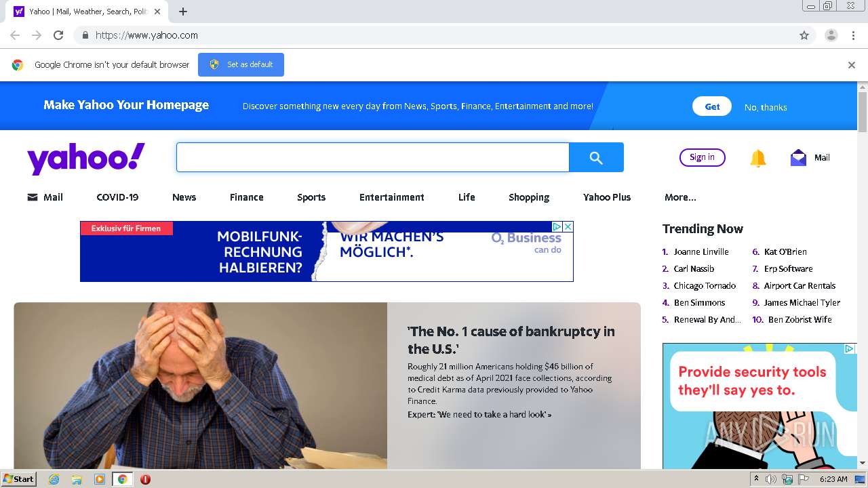Image resolution: width=868 pixels, height=488 pixels.
Task: Click the volume speaker tray icon
Action: [771, 479]
